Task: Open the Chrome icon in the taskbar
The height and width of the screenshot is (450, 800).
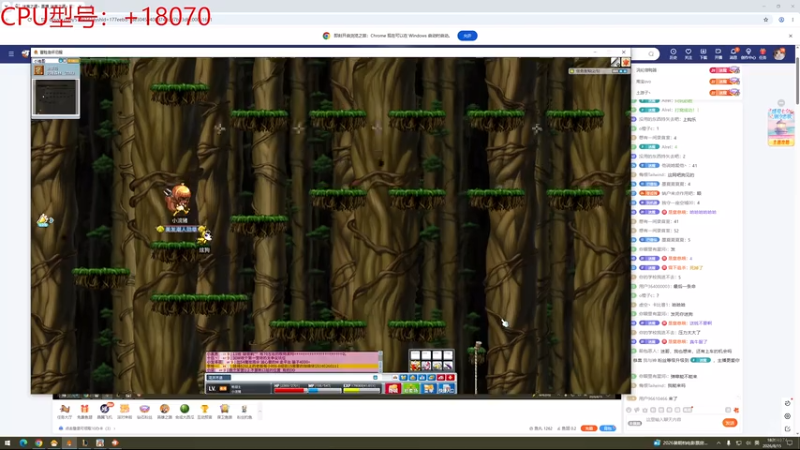Action: tap(39, 443)
